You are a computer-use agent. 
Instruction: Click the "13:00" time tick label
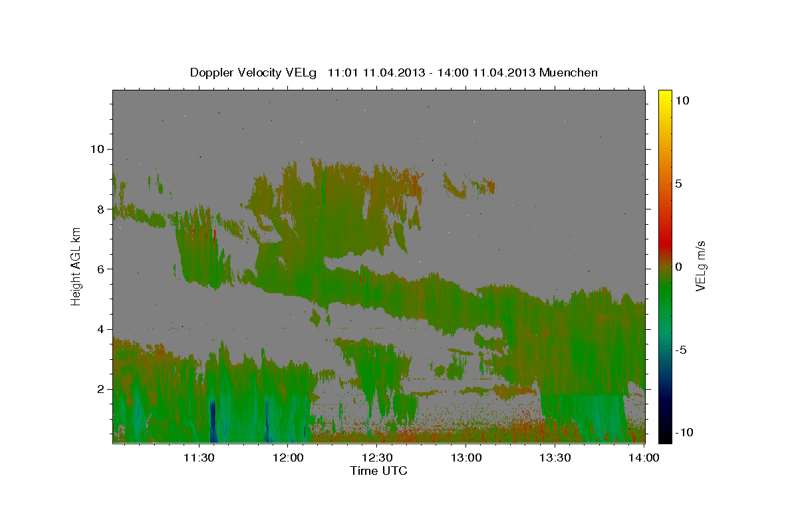tap(466, 458)
